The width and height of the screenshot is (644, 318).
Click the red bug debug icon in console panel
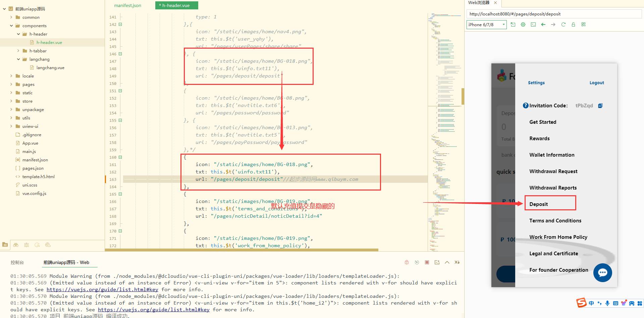point(407,262)
